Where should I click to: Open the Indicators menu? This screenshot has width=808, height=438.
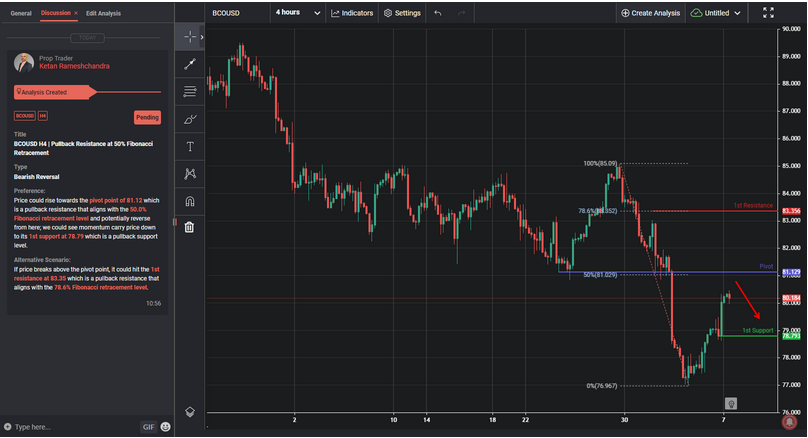352,13
